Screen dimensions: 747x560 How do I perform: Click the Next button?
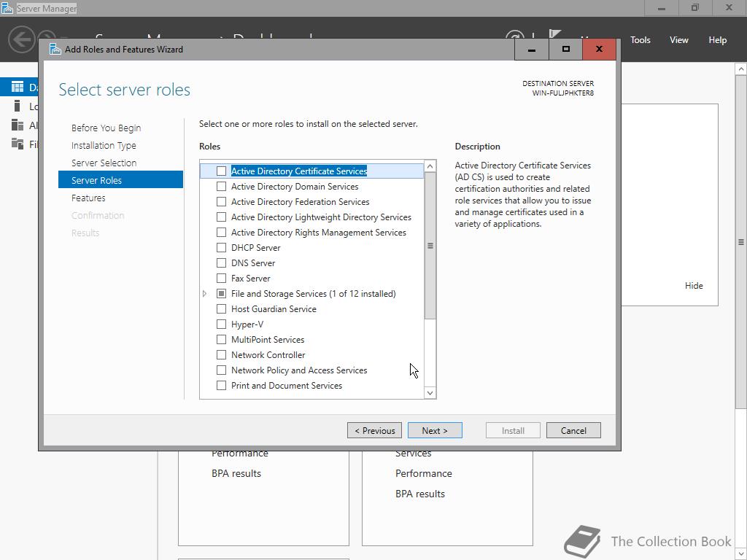pos(435,430)
